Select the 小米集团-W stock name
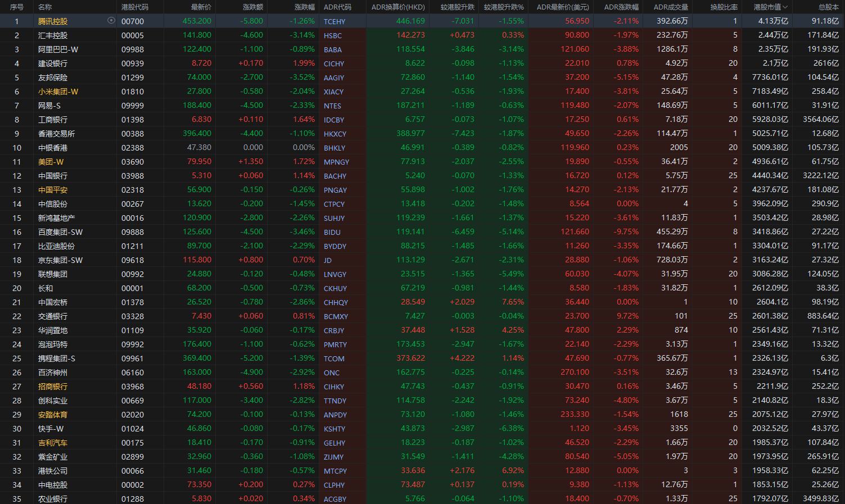 pyautogui.click(x=58, y=91)
